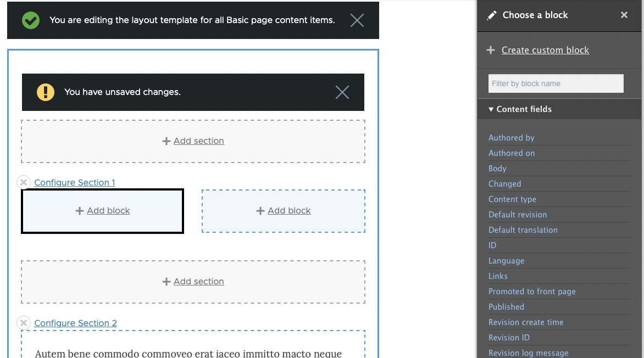Click the filter by block name field
644x358 pixels.
pos(556,83)
